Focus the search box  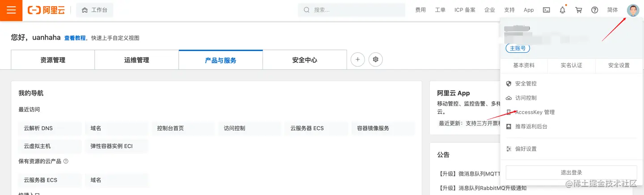pos(352,10)
